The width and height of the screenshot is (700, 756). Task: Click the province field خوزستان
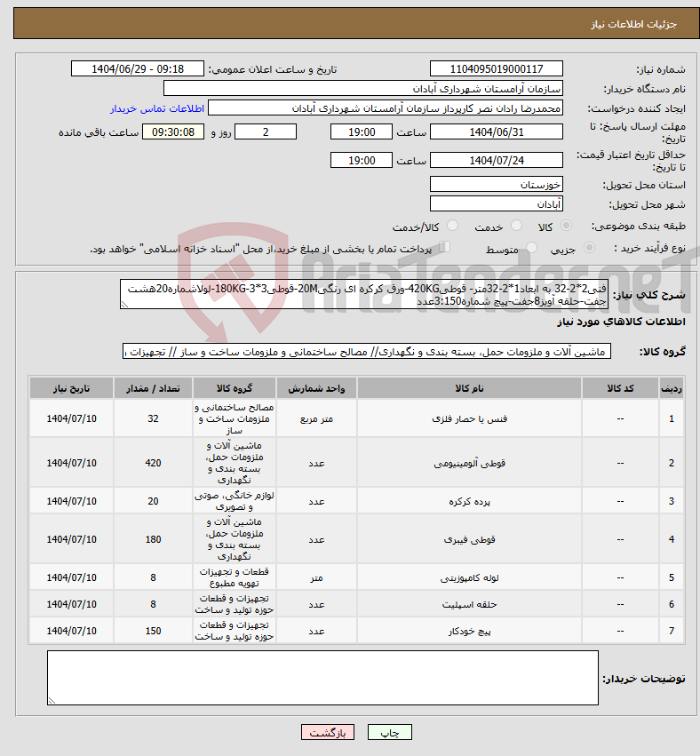[496, 184]
